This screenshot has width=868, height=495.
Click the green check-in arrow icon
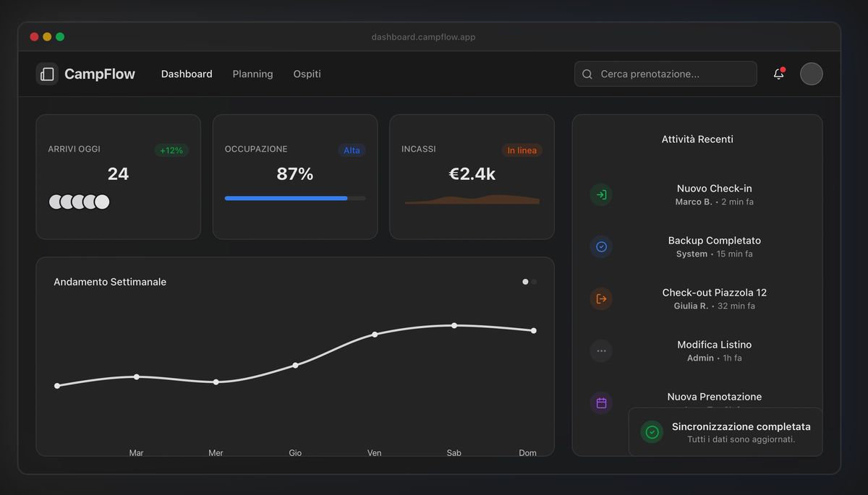coord(601,194)
